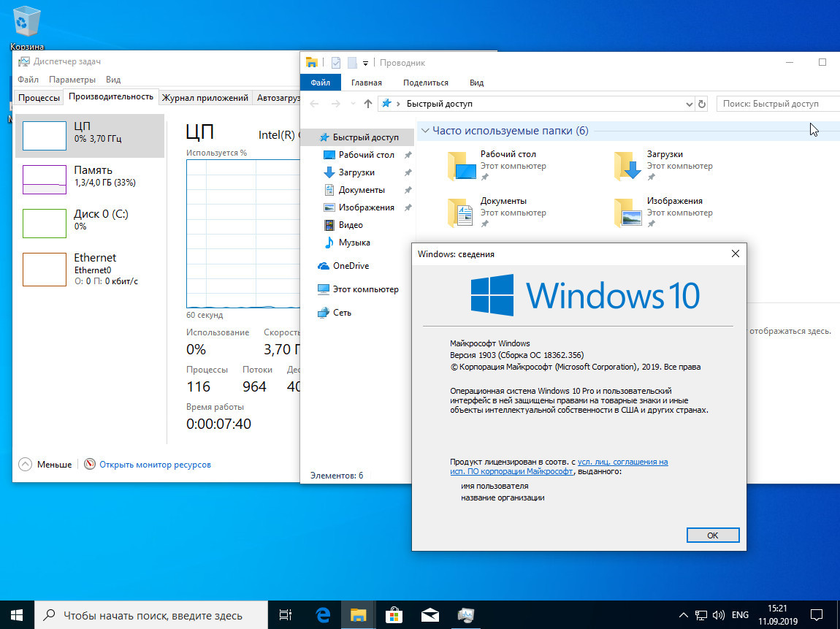
Task: Open Microsoft Edge from the taskbar
Action: pyautogui.click(x=323, y=614)
